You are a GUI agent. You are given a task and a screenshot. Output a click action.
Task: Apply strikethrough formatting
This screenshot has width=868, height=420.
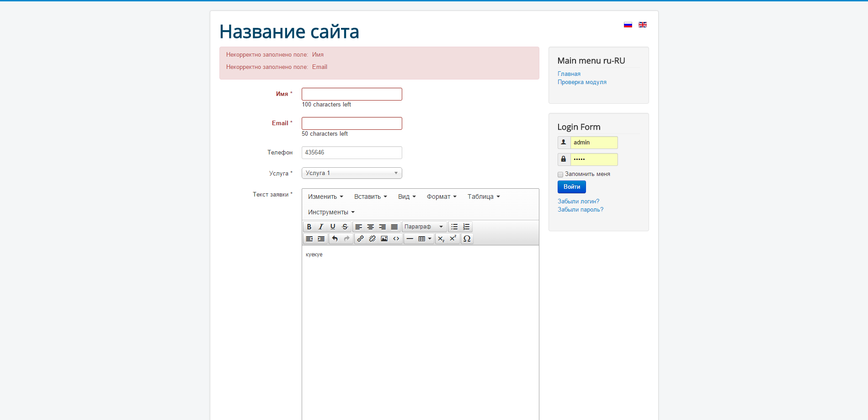[x=345, y=227]
